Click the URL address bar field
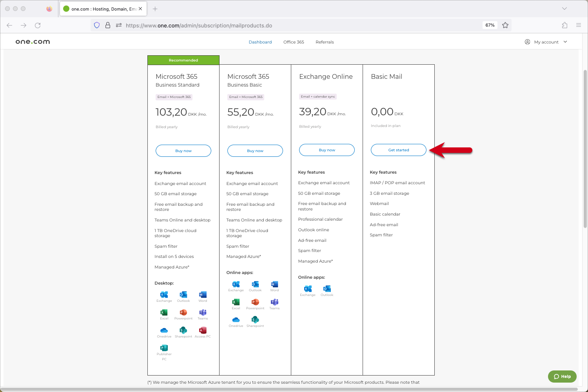Image resolution: width=588 pixels, height=392 pixels. click(x=298, y=25)
